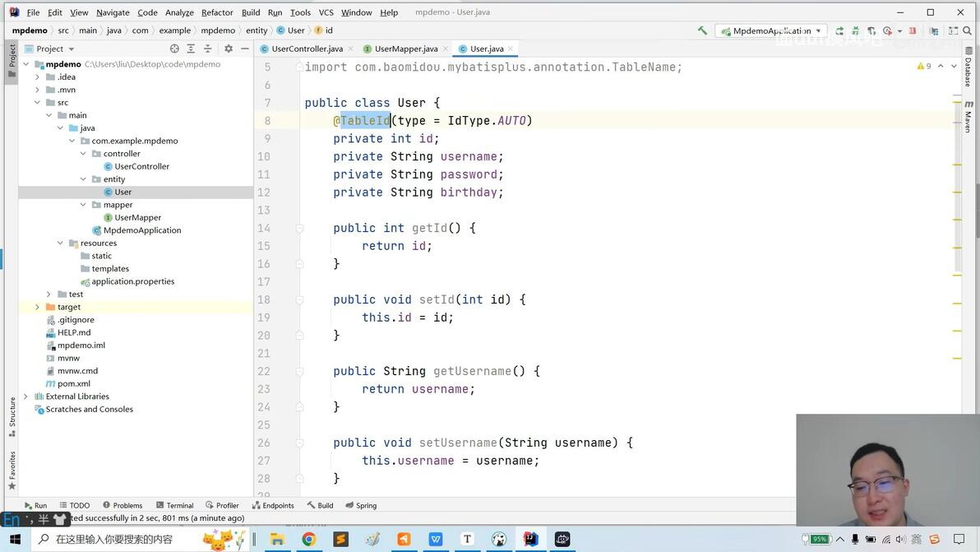Open the Problems tool window button
This screenshot has height=552, width=980.
tap(122, 505)
